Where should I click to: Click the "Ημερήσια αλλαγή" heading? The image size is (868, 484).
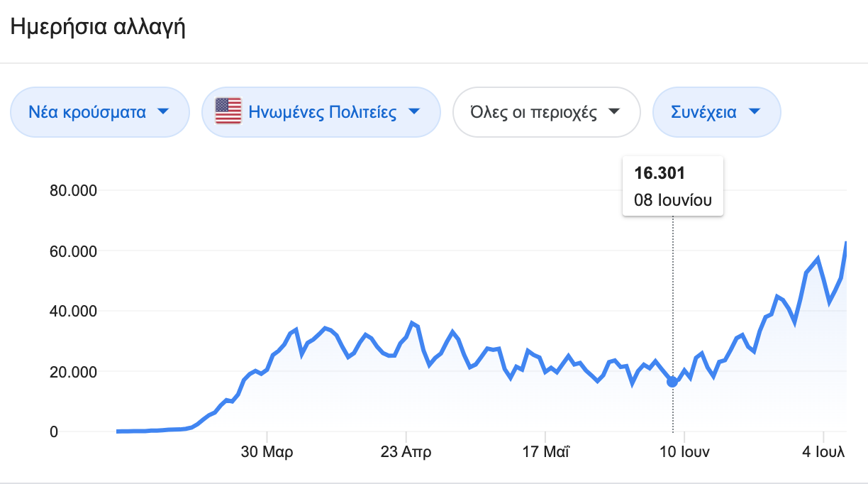point(97,28)
